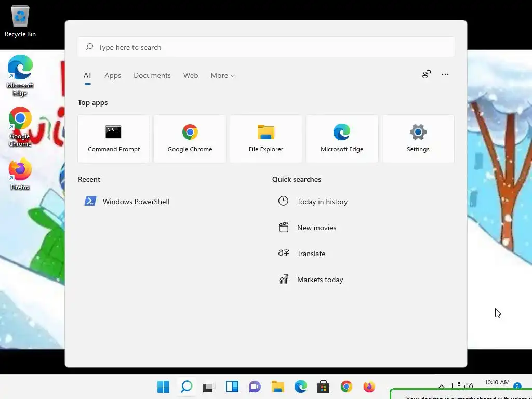The width and height of the screenshot is (532, 399).
Task: Open Command Prompt from Top apps
Action: [x=114, y=139]
